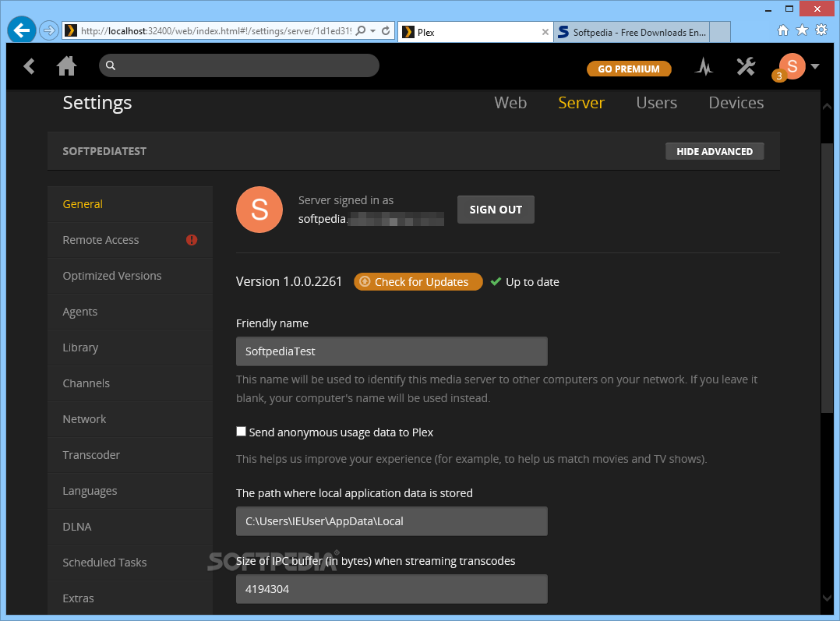Click the local application data path field

(392, 521)
